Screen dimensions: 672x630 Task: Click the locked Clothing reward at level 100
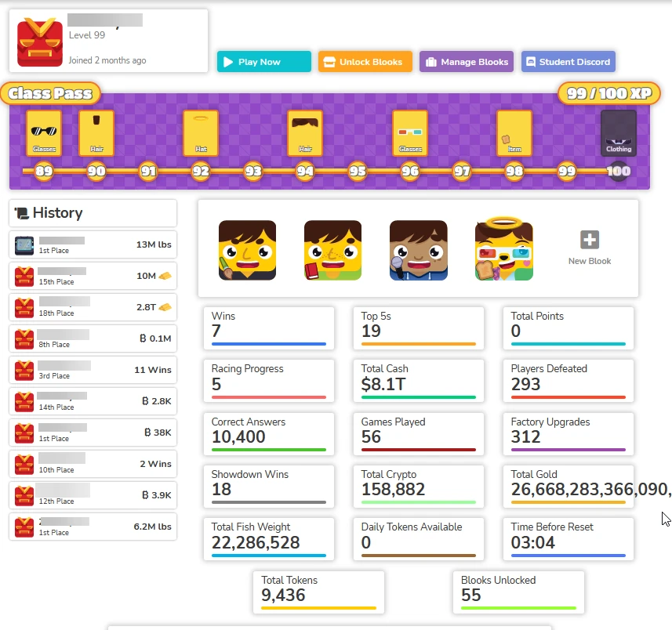click(x=619, y=132)
